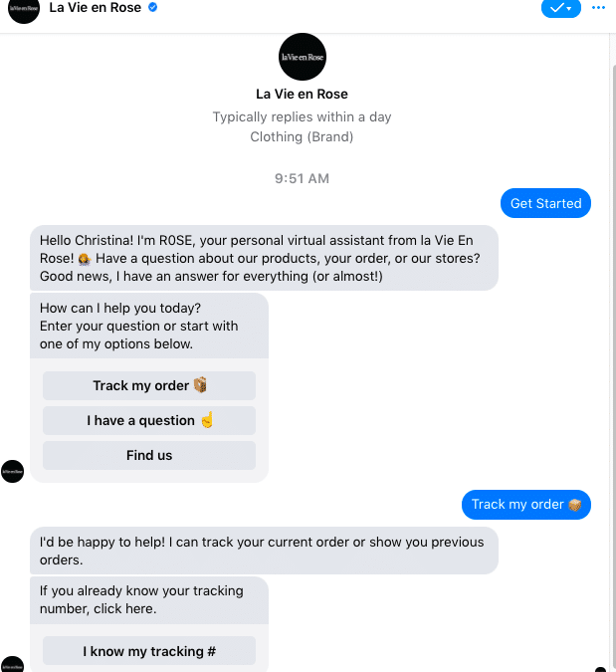616x672 pixels.
Task: Click the large La Vie en Rose profile logo
Action: (303, 57)
